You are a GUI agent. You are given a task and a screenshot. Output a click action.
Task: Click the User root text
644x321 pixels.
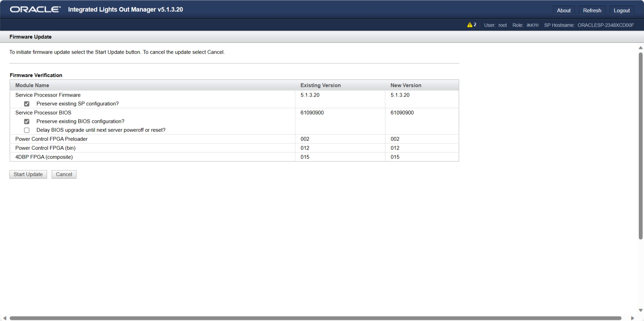[495, 25]
